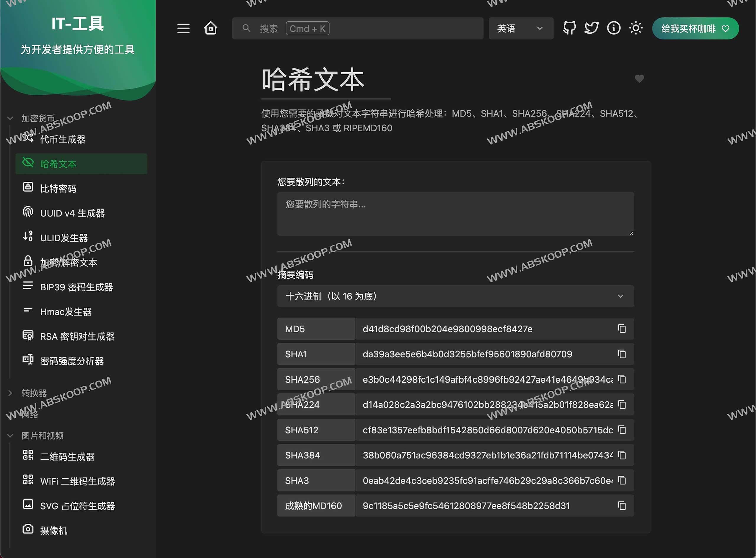Open the GitHub repository icon
Viewport: 756px width, 558px height.
569,28
